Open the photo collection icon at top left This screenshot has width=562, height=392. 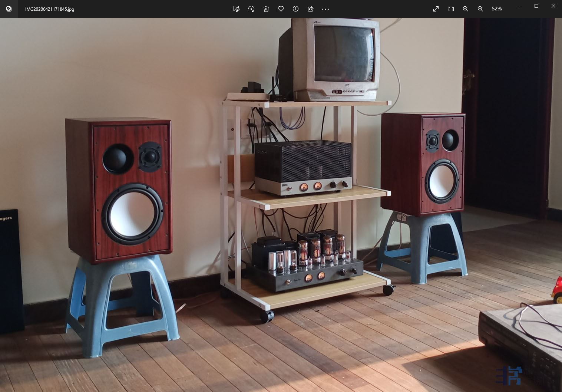pos(9,9)
